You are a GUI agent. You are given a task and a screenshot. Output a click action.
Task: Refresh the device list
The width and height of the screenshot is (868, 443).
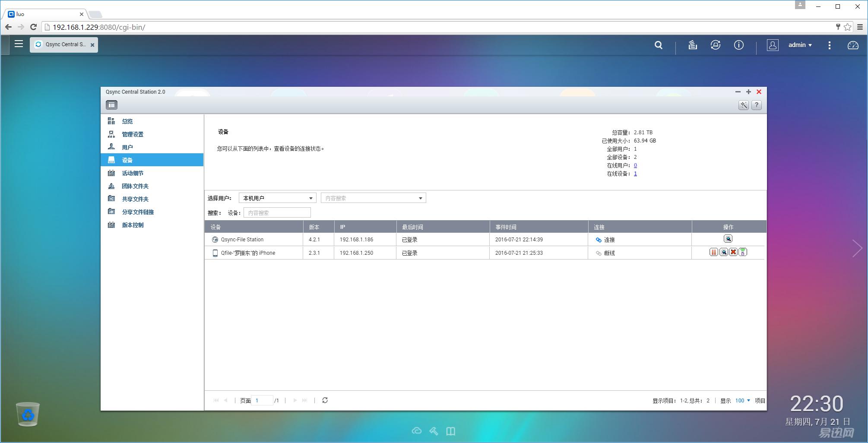pyautogui.click(x=325, y=400)
